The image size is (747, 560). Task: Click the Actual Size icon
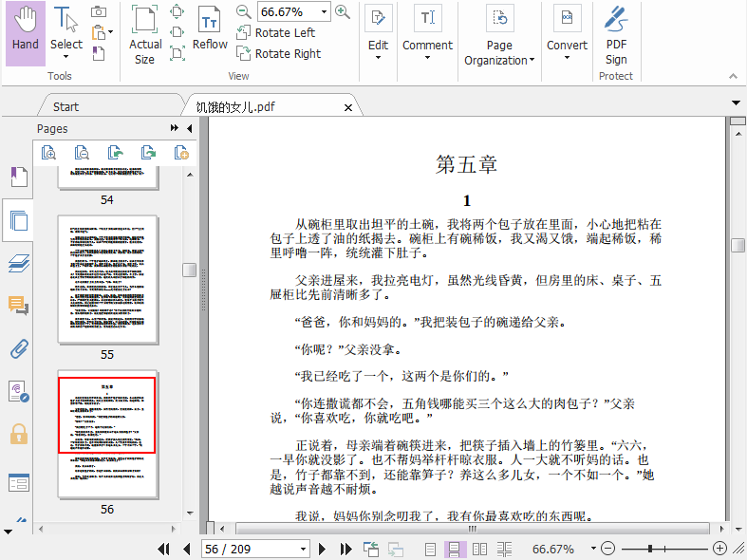(145, 35)
